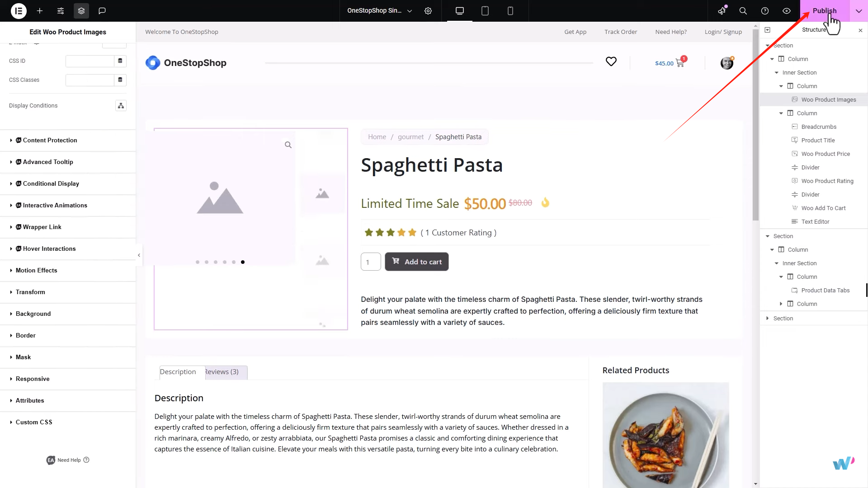Open the Finder search icon
This screenshot has width=868, height=488.
[x=743, y=11]
